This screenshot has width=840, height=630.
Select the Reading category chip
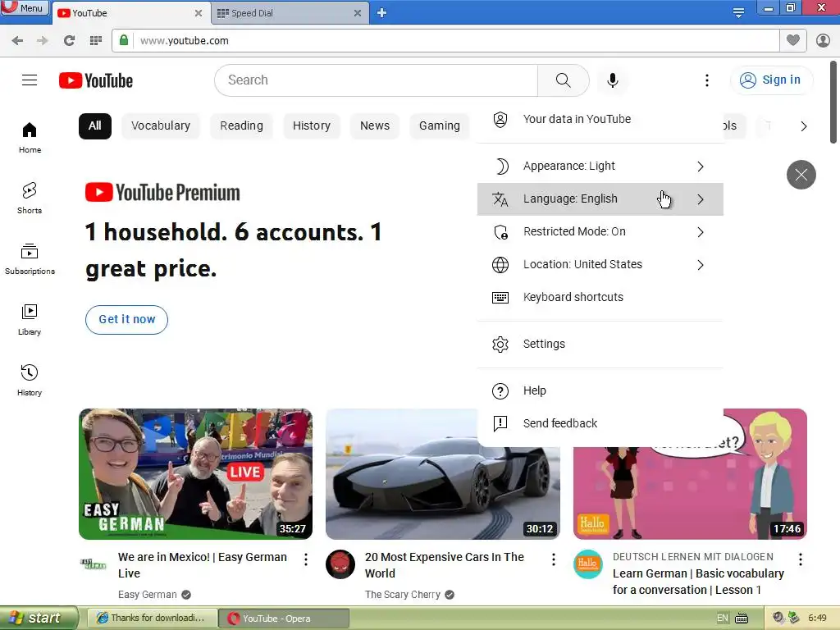pyautogui.click(x=242, y=126)
